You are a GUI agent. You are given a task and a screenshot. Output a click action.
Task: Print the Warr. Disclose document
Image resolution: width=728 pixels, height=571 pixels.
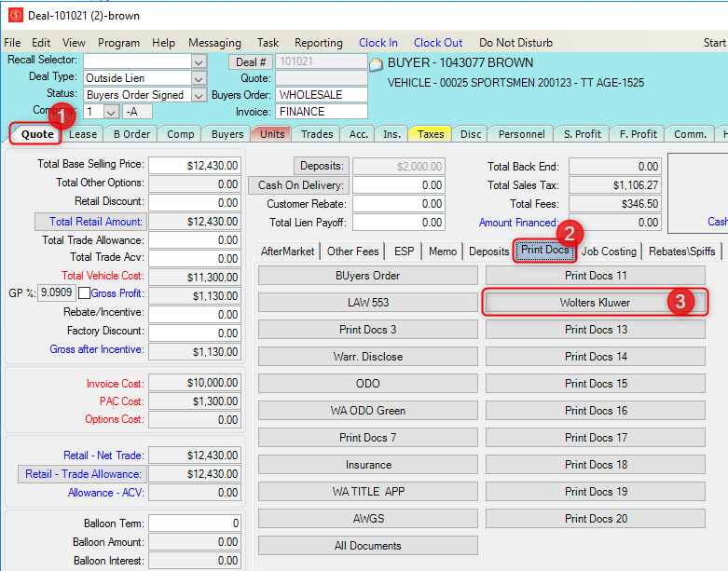click(x=367, y=357)
